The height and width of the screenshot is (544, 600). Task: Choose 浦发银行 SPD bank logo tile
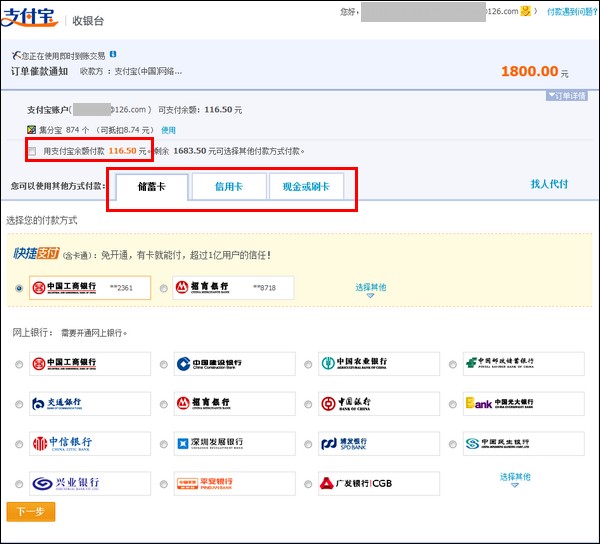pos(379,444)
